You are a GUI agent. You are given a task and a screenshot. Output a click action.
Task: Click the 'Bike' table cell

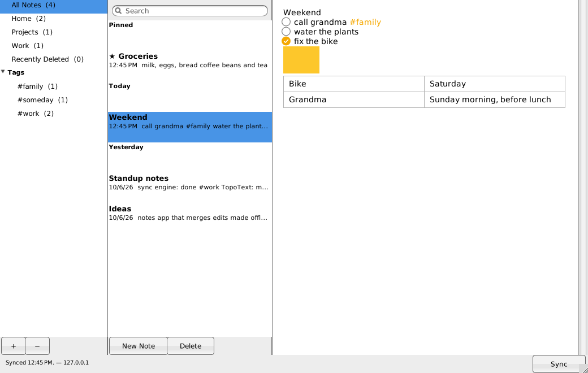(353, 84)
